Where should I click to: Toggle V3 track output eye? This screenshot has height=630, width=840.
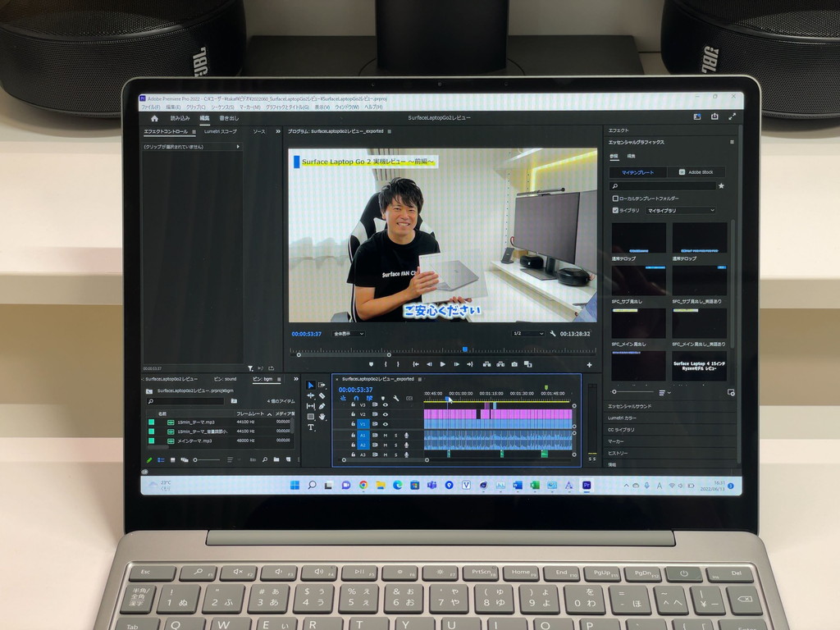pos(386,404)
